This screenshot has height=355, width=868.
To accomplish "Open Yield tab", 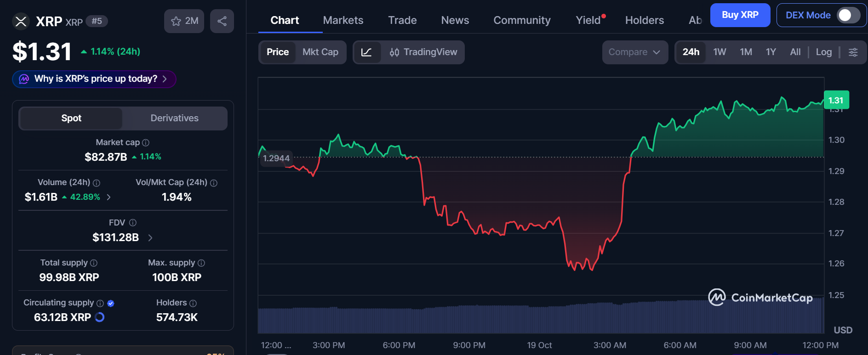I will pos(588,20).
